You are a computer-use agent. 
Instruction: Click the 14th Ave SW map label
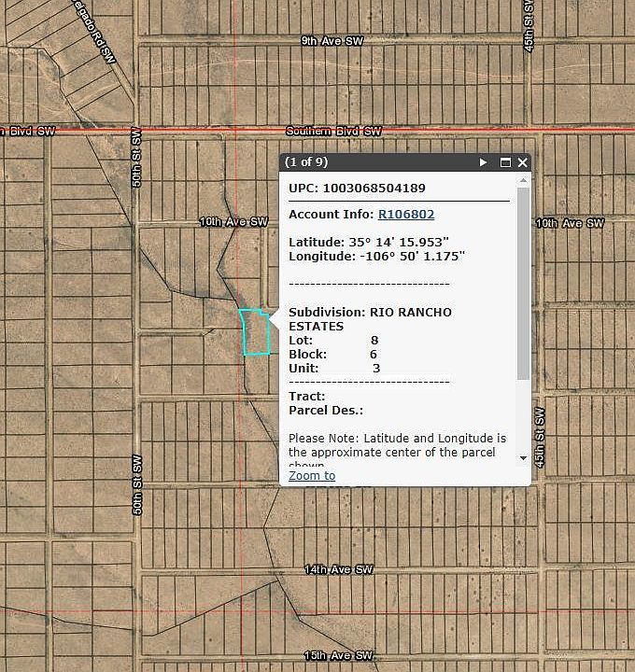[338, 569]
